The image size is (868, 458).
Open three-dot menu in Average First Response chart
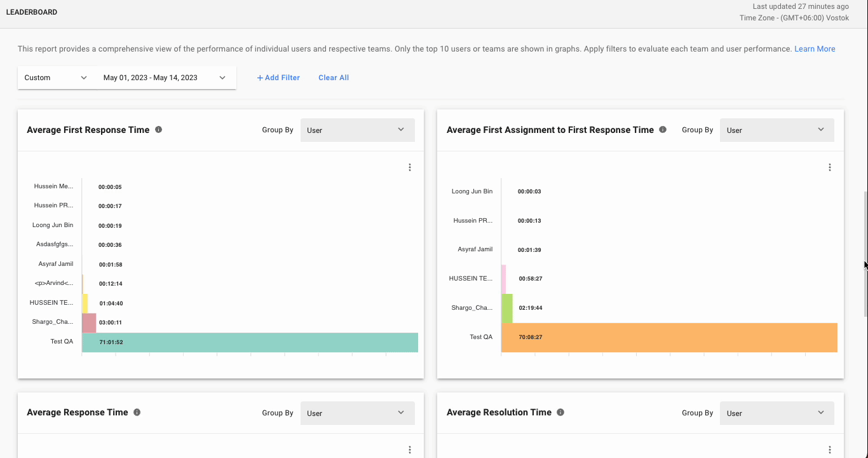point(410,167)
